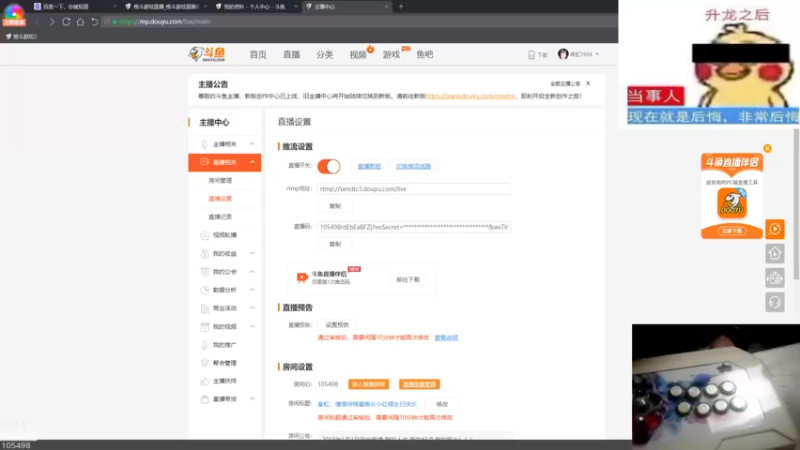Click the switch stream line link
The height and width of the screenshot is (450, 800).
point(413,166)
